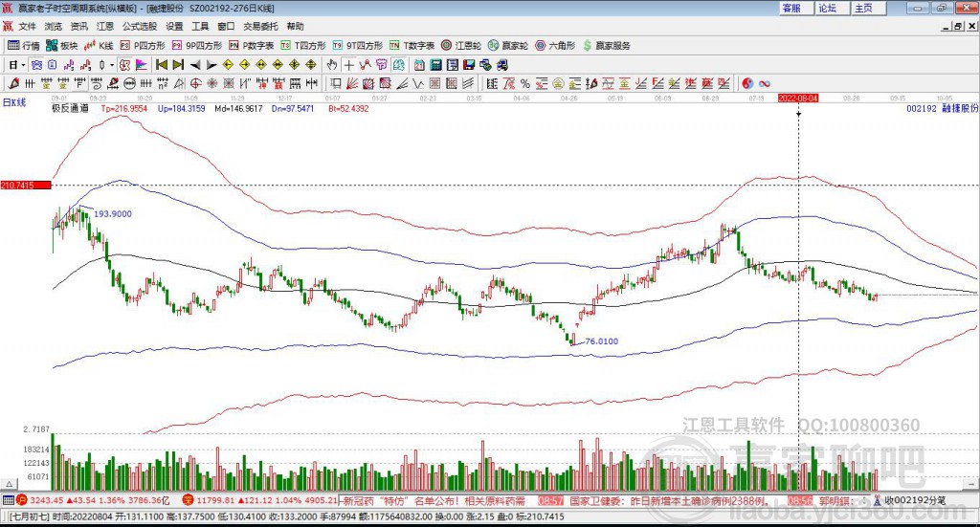Jump to last bar icon
980x527 pixels.
pyautogui.click(x=178, y=65)
